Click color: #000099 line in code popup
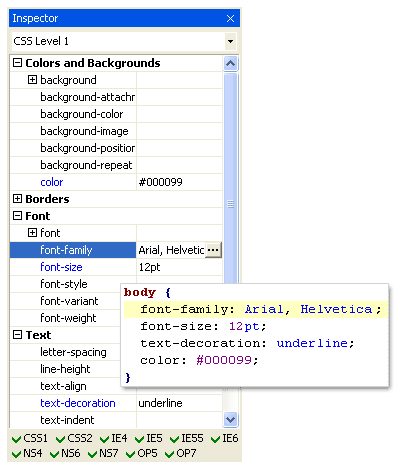 (199, 360)
